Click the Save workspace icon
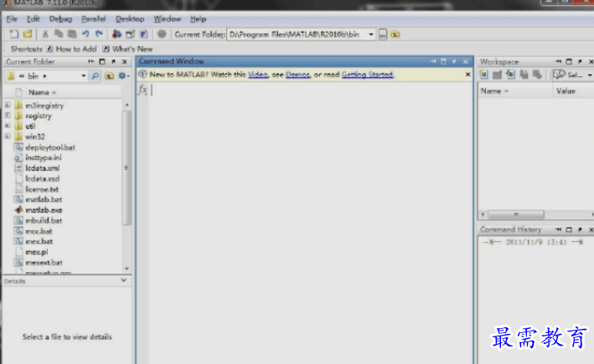Screen dimensions: 594x364 point(524,74)
